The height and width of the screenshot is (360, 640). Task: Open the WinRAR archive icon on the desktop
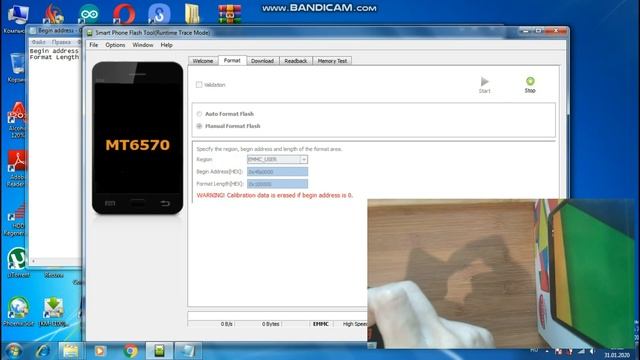229,14
